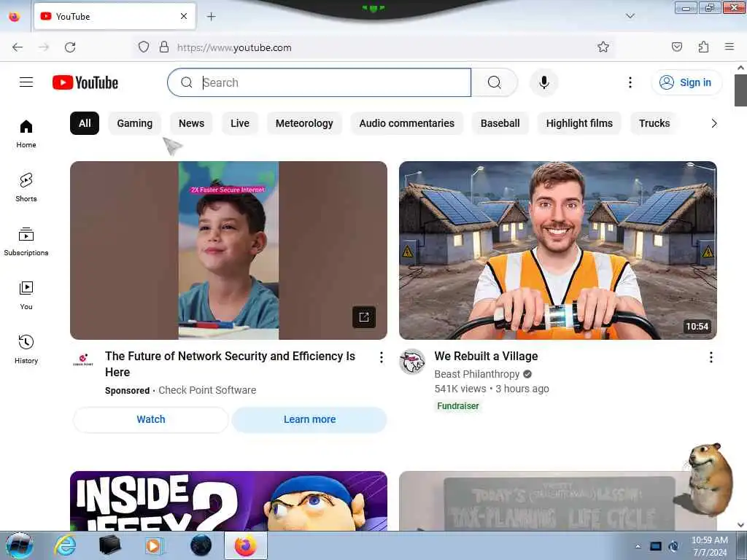Click Firefox icon in taskbar
The image size is (747, 560).
click(245, 545)
